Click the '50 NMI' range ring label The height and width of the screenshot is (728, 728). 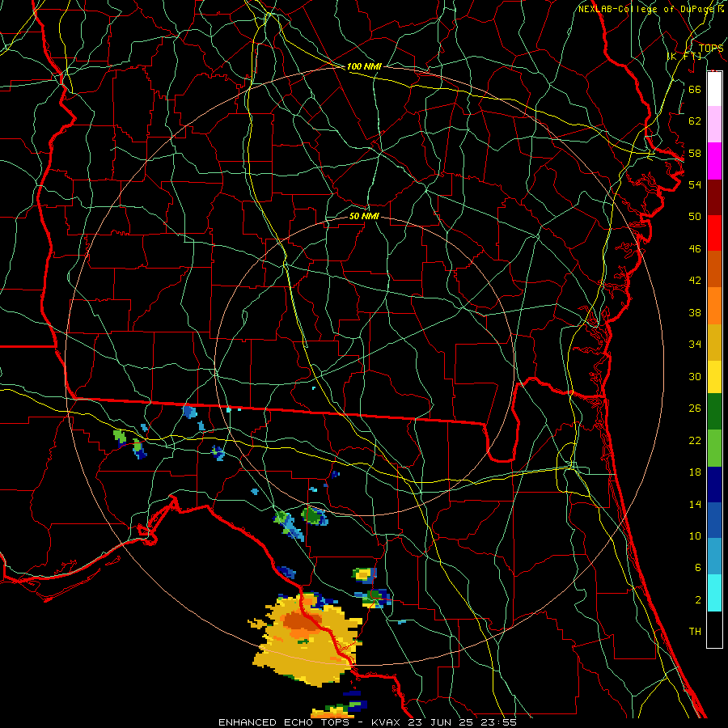click(364, 216)
